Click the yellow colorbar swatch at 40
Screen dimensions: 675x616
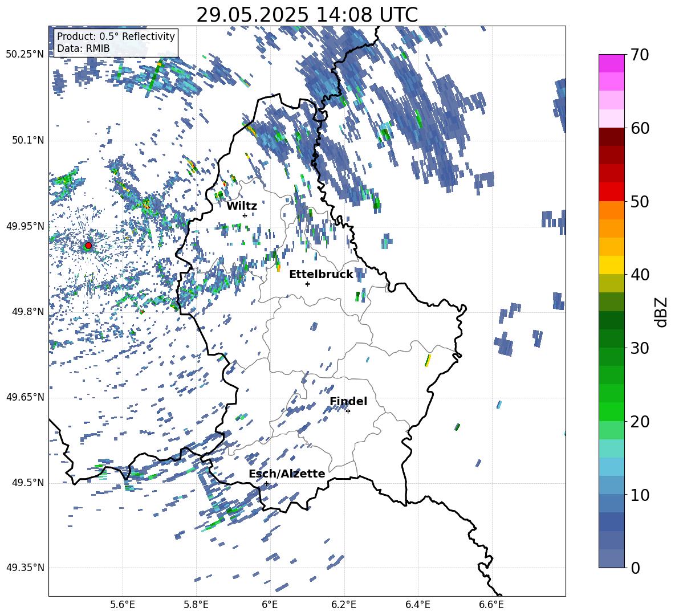pyautogui.click(x=612, y=265)
